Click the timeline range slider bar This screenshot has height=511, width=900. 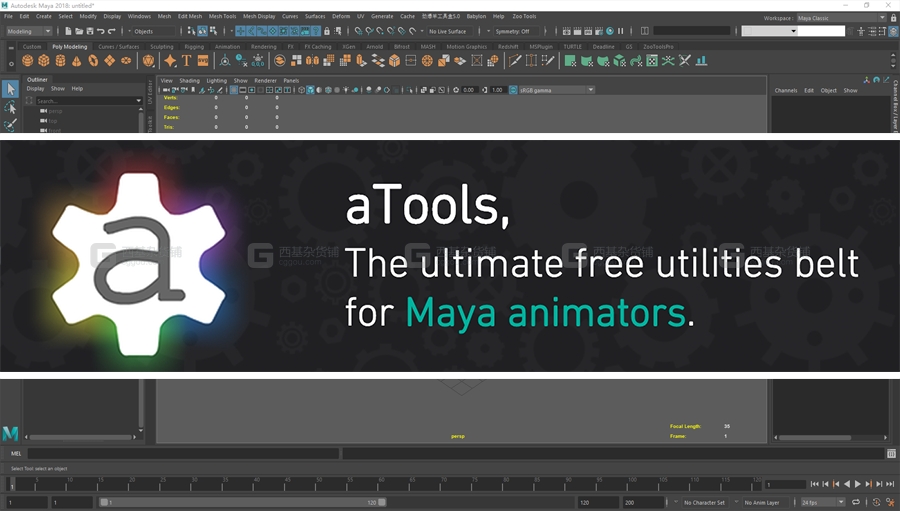pyautogui.click(x=243, y=502)
